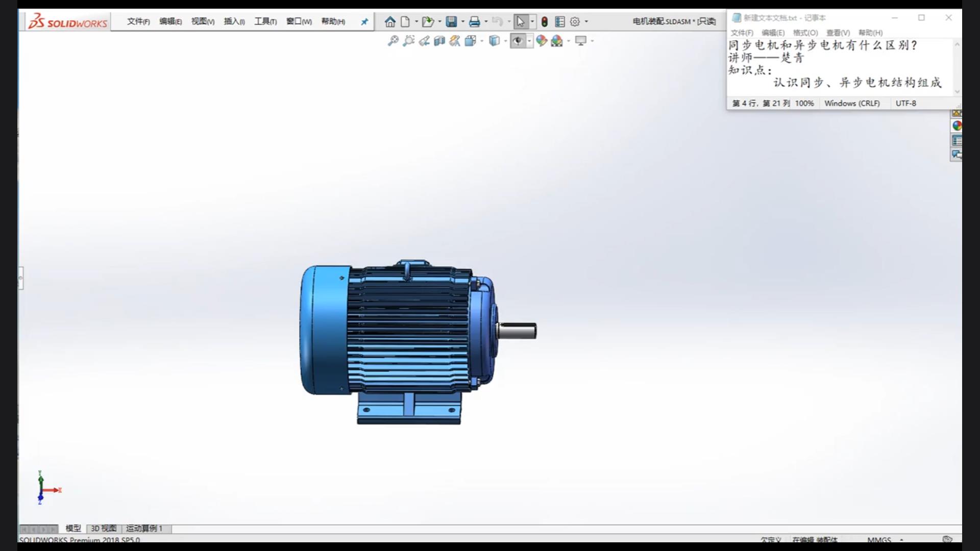Expand the Print dropdown arrow

[486, 21]
